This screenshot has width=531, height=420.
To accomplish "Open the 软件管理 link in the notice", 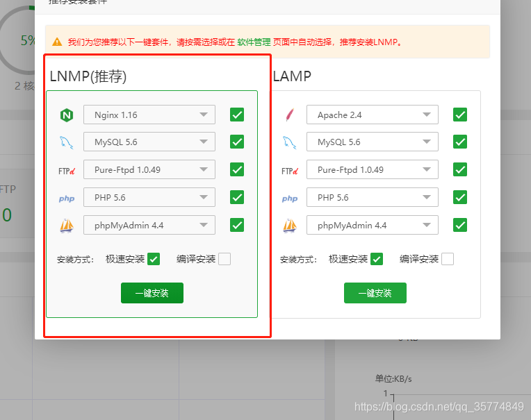I will [254, 42].
